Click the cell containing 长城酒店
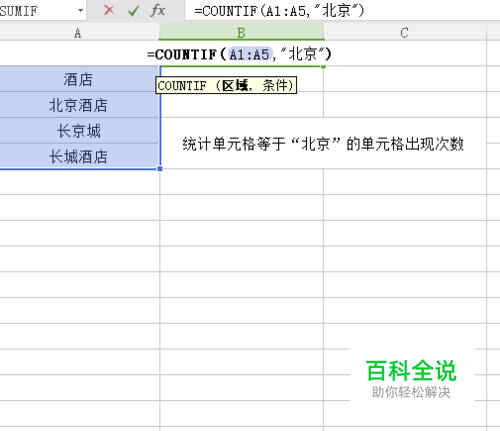 click(x=79, y=156)
